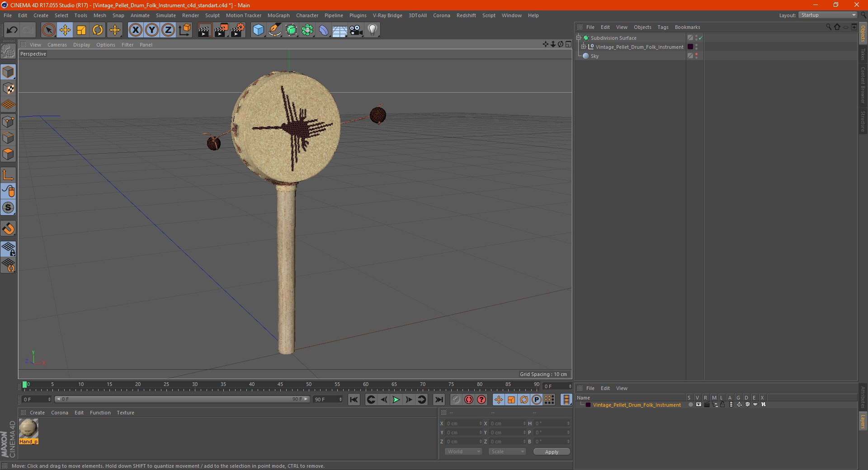Switch to Polygons mode in sidebar

9,155
